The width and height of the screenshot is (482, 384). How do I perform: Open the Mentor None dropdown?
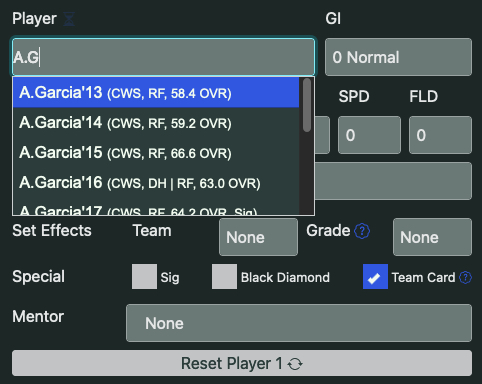tap(299, 323)
